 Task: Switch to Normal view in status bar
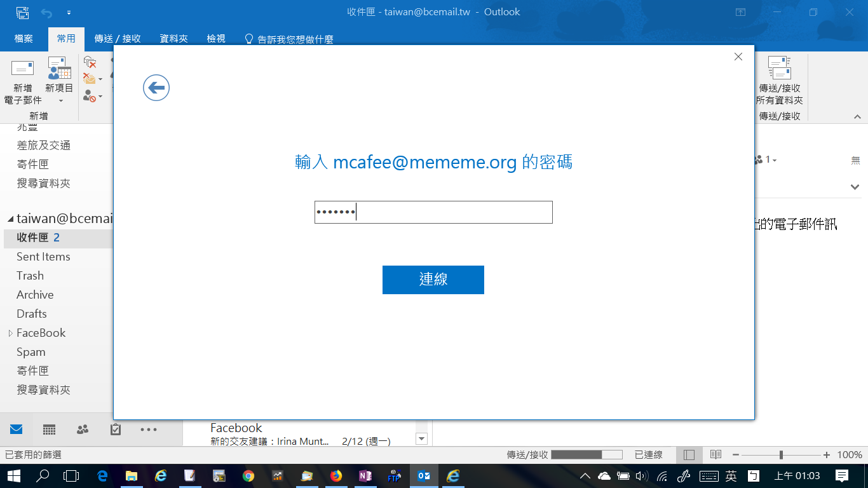point(689,455)
